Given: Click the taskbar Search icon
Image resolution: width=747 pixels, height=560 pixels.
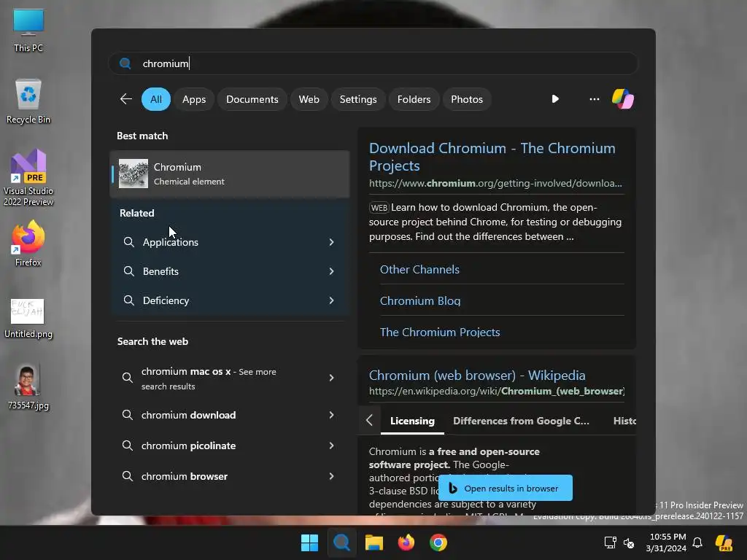Looking at the screenshot, I should [341, 542].
